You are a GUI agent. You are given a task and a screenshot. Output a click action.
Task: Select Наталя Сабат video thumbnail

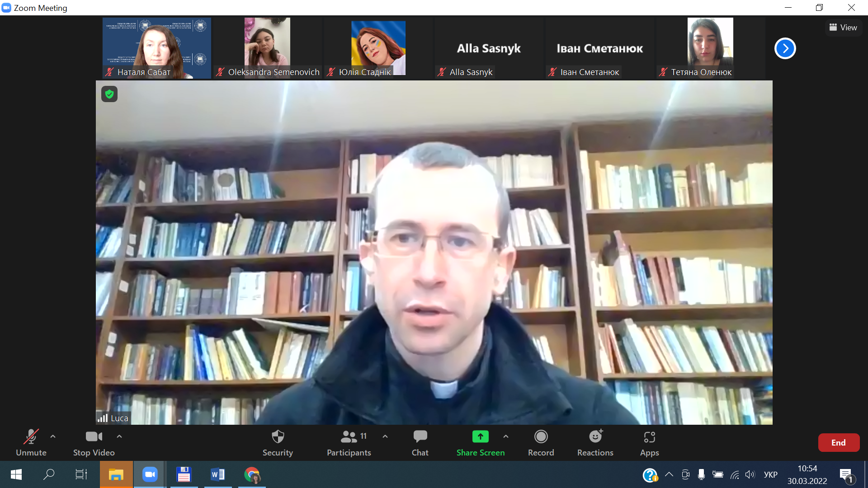156,48
